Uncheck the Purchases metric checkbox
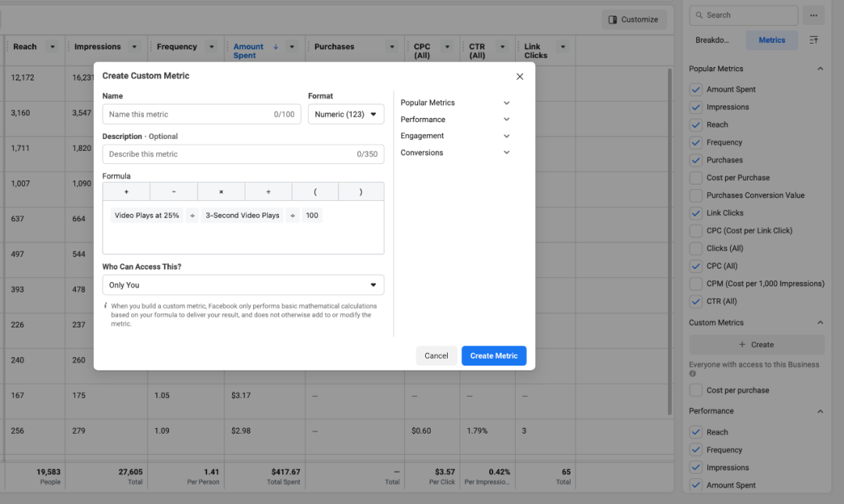The height and width of the screenshot is (504, 844). coord(696,160)
